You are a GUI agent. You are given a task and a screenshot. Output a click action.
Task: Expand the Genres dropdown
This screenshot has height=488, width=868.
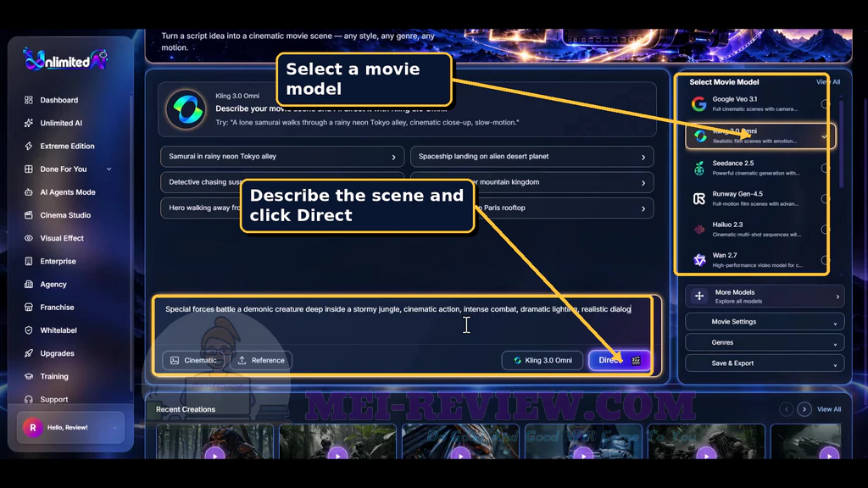point(765,342)
